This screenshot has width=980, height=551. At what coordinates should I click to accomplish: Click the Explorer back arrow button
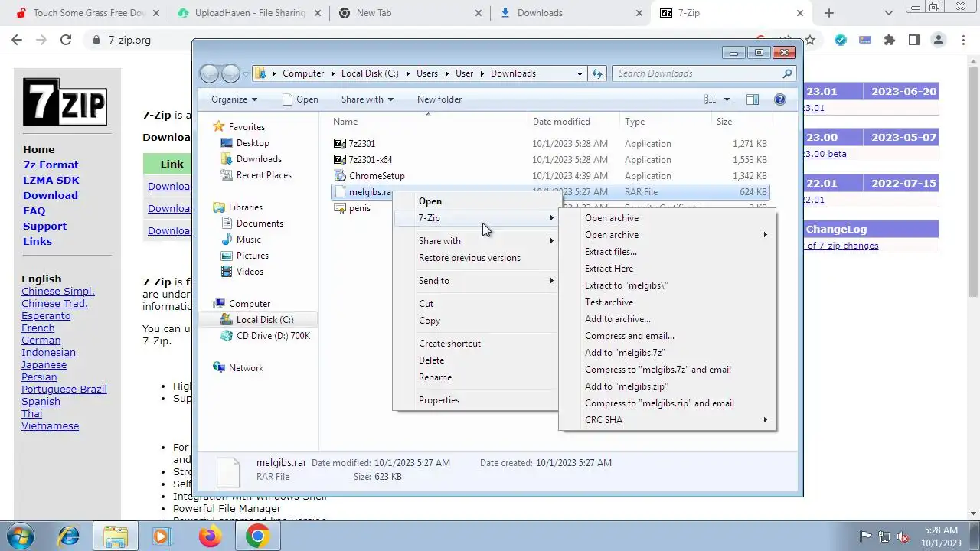209,73
